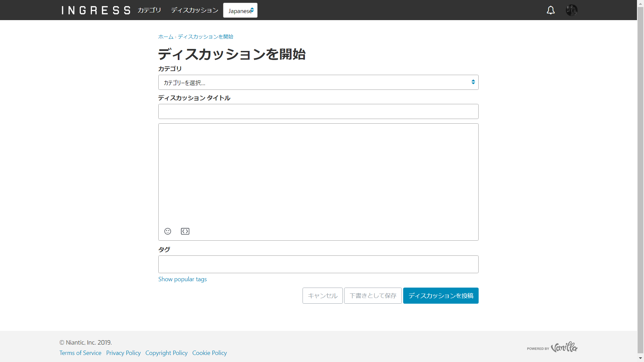
Task: Click the profile avatar picture
Action: coord(572,10)
